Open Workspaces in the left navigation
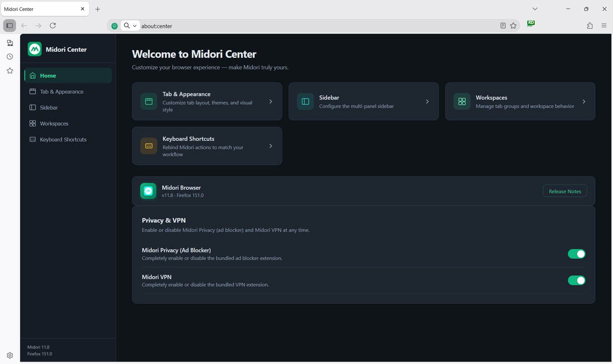613x364 pixels. coord(68,124)
